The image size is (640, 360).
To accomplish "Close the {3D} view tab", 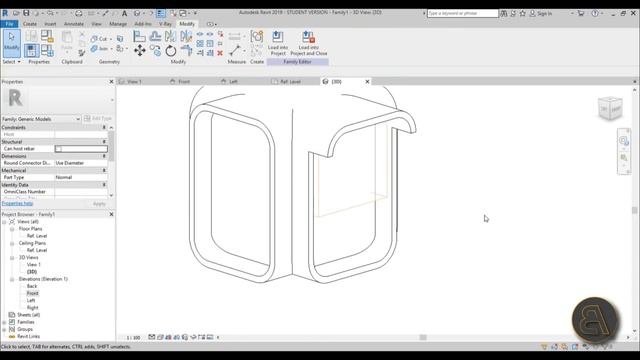I will click(x=367, y=82).
